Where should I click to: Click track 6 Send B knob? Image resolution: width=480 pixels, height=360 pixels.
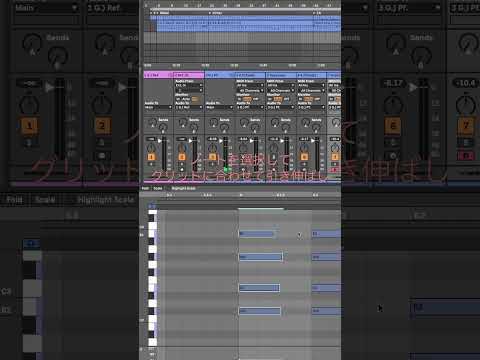click(x=316, y=127)
